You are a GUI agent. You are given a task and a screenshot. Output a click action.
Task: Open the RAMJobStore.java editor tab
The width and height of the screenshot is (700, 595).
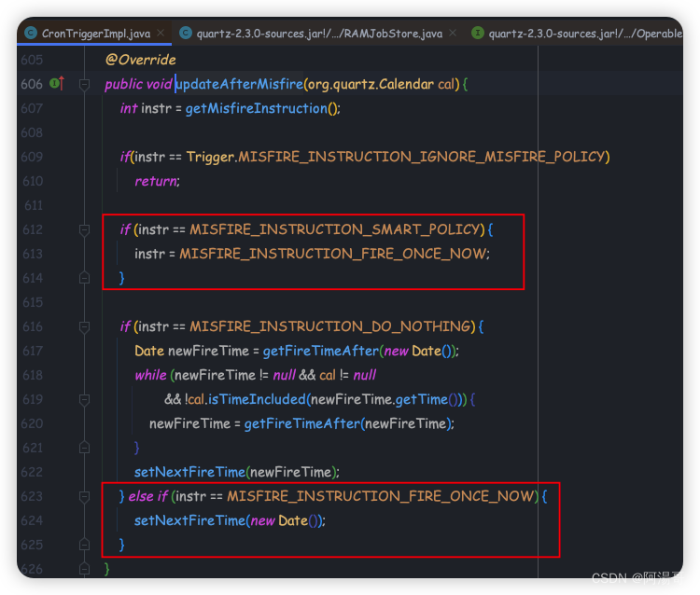319,34
